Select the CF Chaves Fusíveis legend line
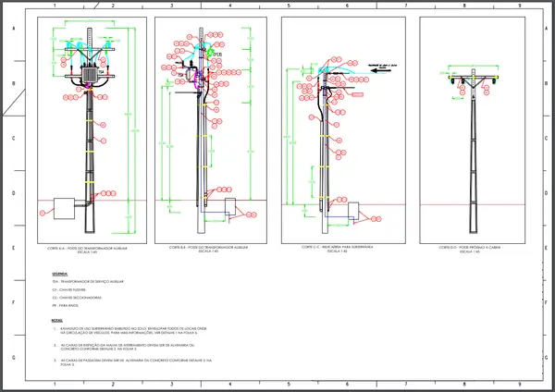The height and width of the screenshot is (392, 555). point(68,289)
